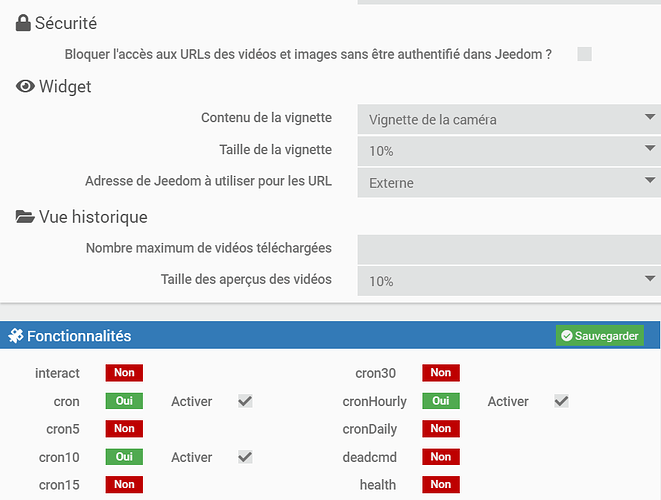Click the Non badge beside cron30
661x500 pixels.
(x=440, y=373)
